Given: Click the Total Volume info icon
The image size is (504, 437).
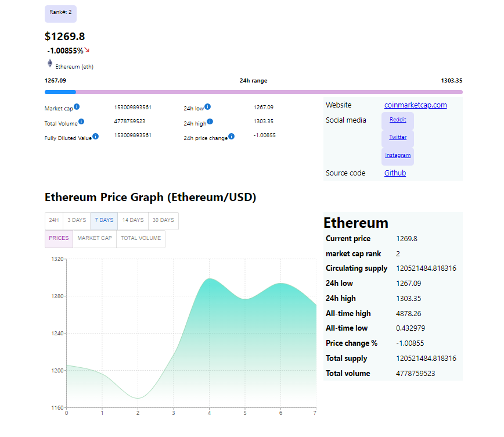Looking at the screenshot, I should (x=81, y=121).
